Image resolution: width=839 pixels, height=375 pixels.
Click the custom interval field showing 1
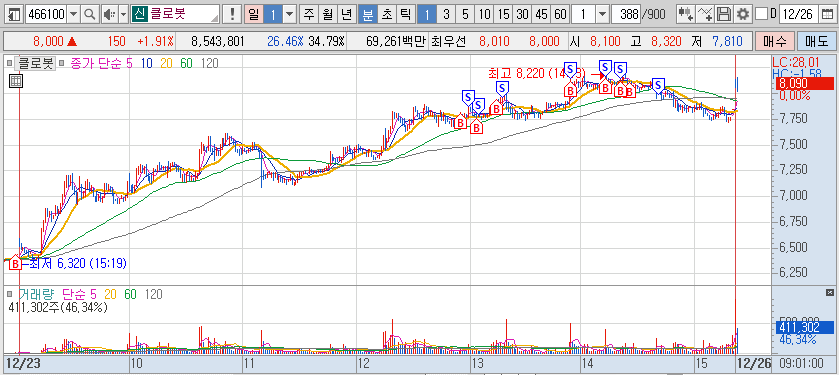pyautogui.click(x=584, y=14)
